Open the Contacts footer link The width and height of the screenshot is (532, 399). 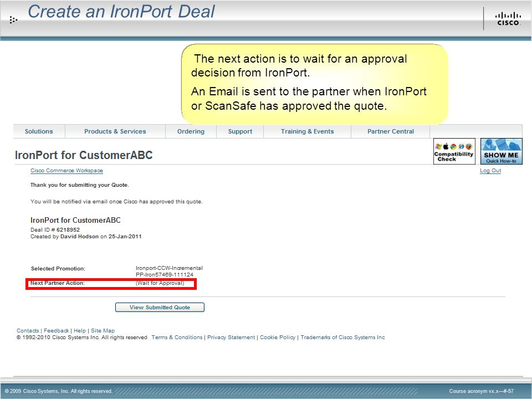click(28, 331)
